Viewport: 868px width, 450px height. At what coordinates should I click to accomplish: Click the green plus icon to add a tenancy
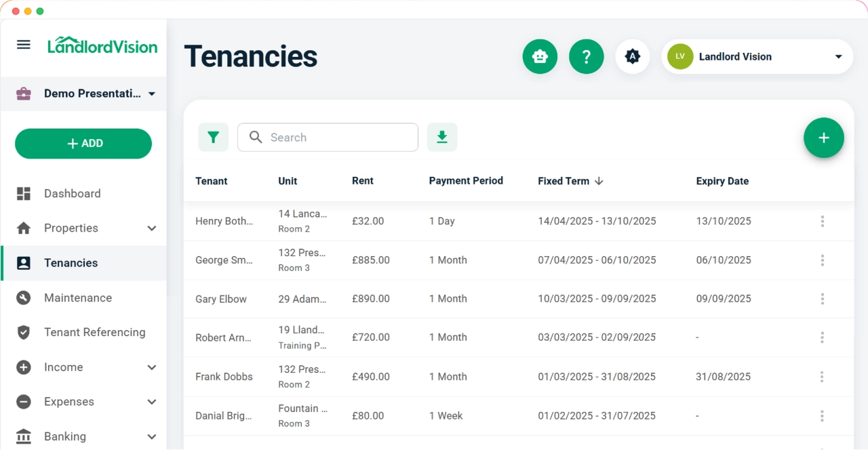[x=823, y=138]
